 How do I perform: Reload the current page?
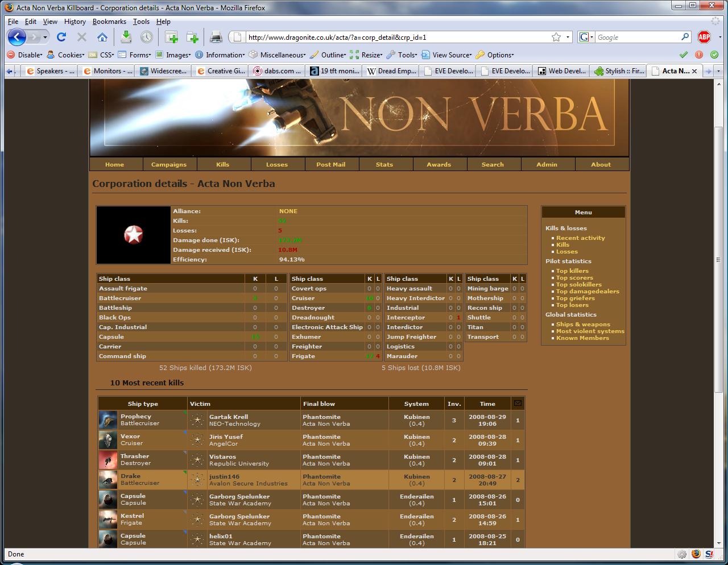[x=61, y=38]
